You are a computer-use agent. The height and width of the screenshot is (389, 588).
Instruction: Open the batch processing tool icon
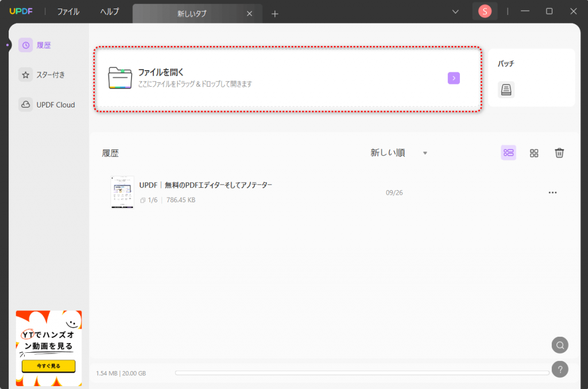point(506,90)
